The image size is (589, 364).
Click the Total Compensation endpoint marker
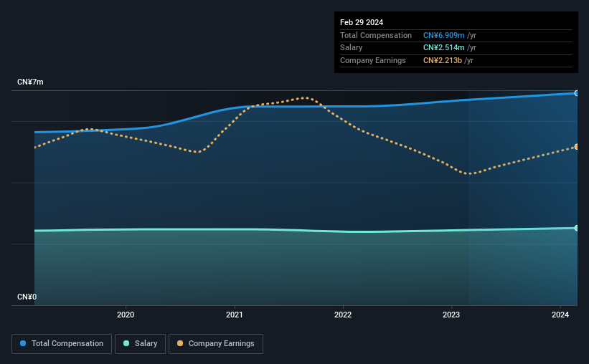point(576,93)
